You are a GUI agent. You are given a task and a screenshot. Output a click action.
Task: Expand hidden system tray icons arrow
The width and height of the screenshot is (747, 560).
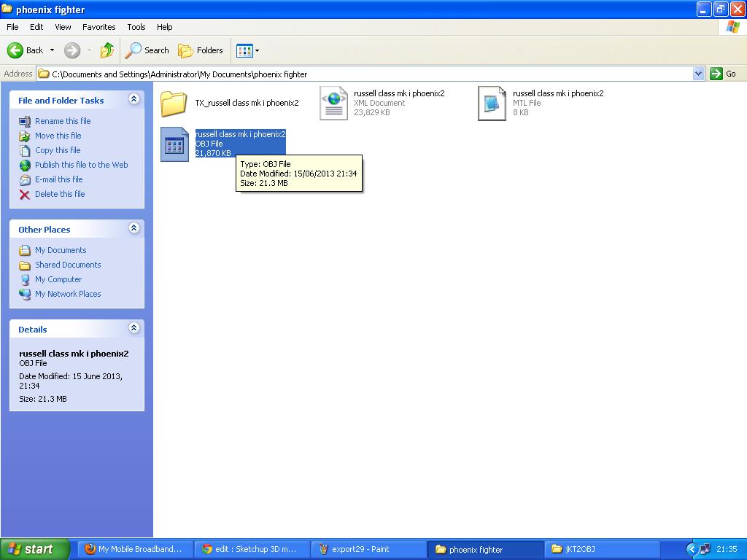tap(692, 550)
